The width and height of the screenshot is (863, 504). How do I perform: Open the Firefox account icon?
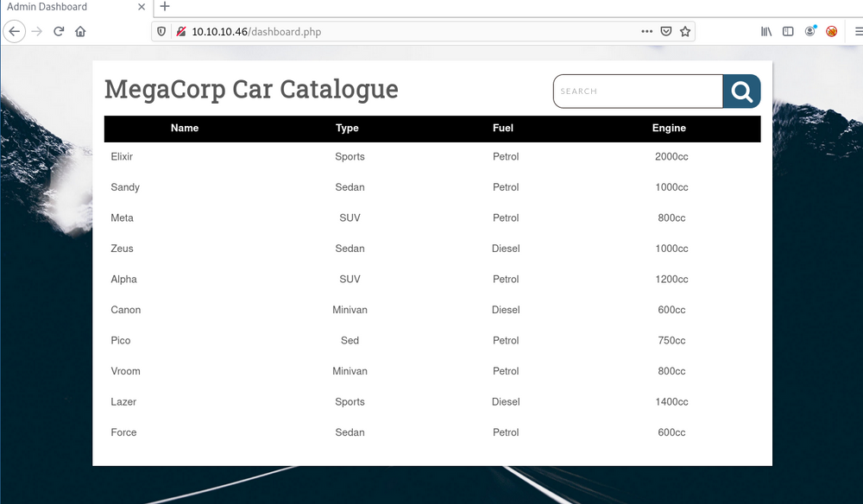click(810, 31)
